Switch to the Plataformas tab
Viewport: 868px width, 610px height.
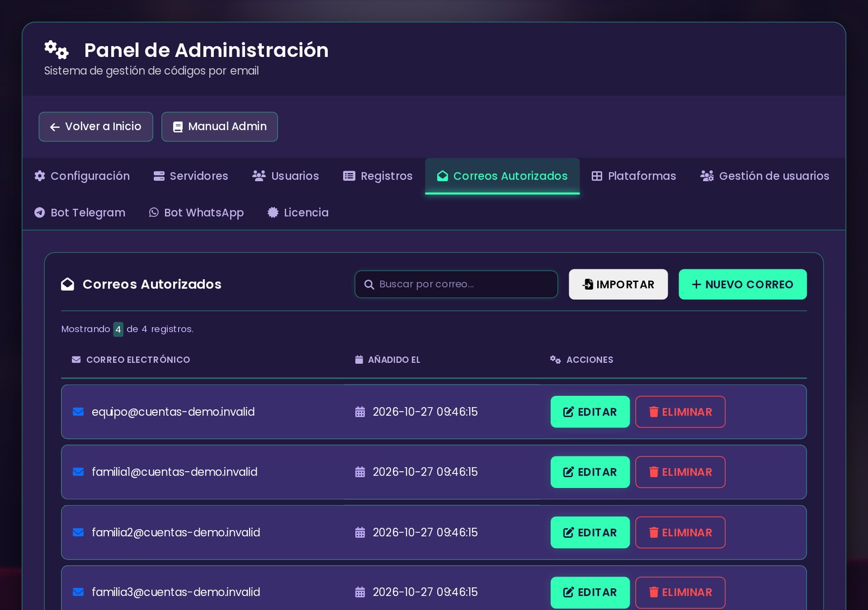(x=634, y=176)
